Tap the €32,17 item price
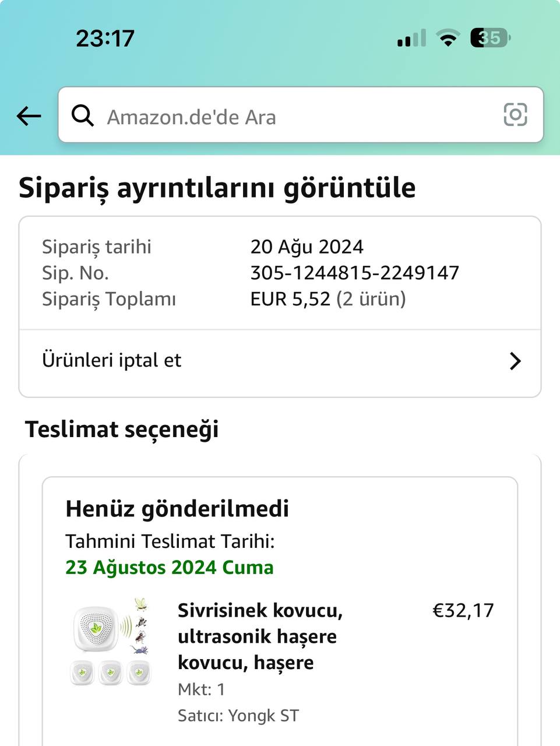This screenshot has width=560, height=746. pyautogui.click(x=463, y=610)
